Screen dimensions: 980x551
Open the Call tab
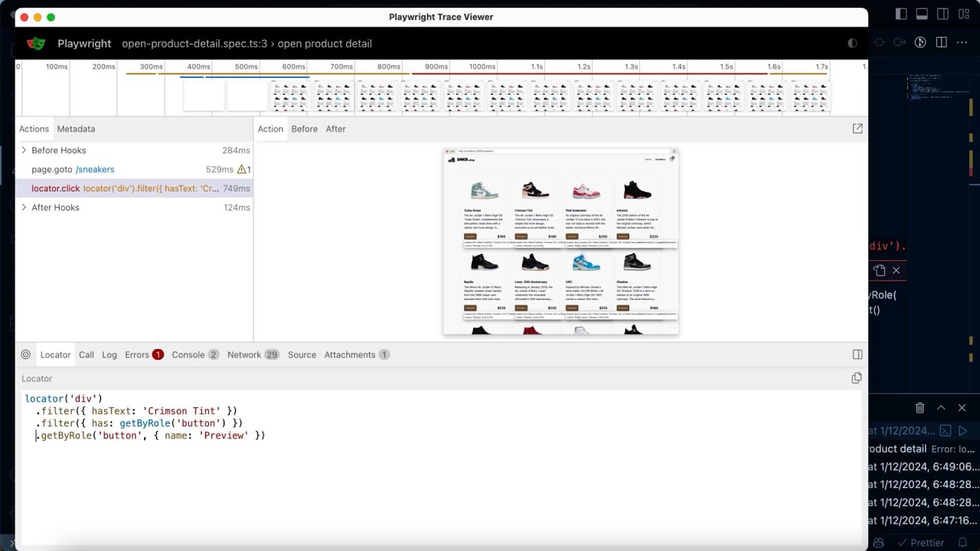(x=87, y=354)
